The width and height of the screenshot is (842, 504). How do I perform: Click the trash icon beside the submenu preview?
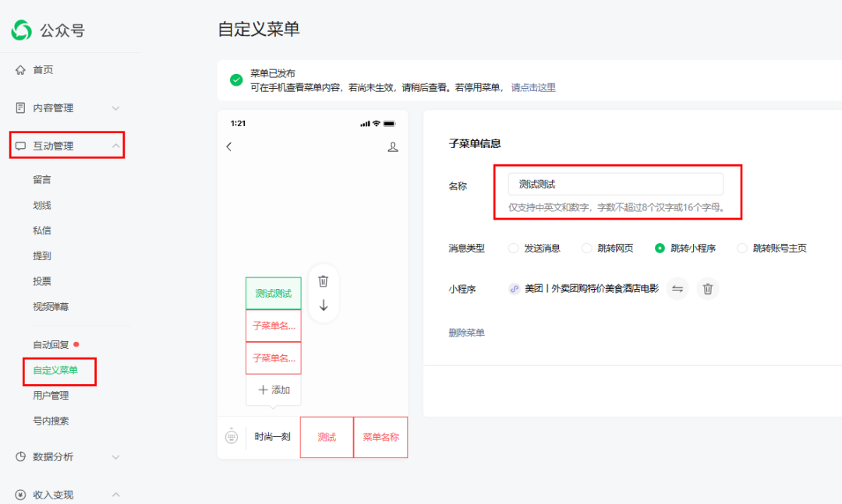tap(324, 281)
